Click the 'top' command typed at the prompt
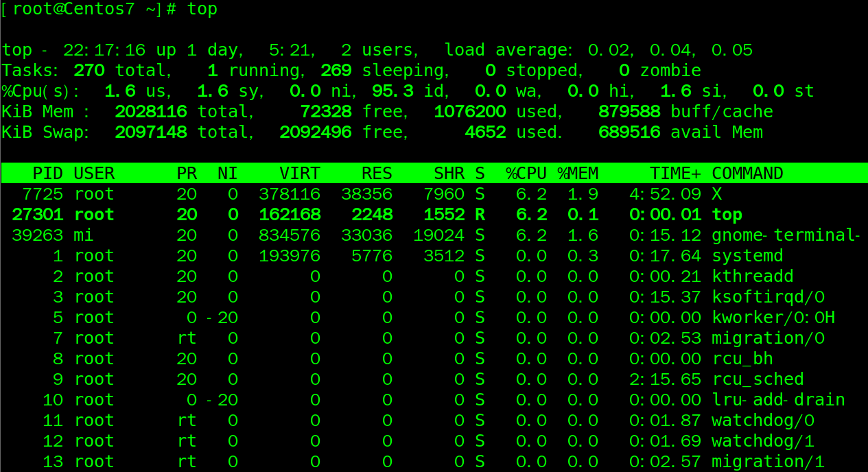 [202, 9]
